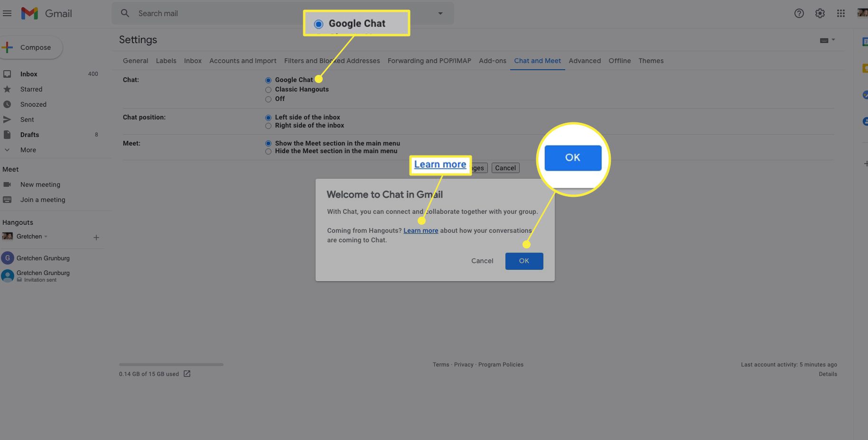Select the Google Chat radio option
The image size is (868, 440).
click(x=268, y=80)
